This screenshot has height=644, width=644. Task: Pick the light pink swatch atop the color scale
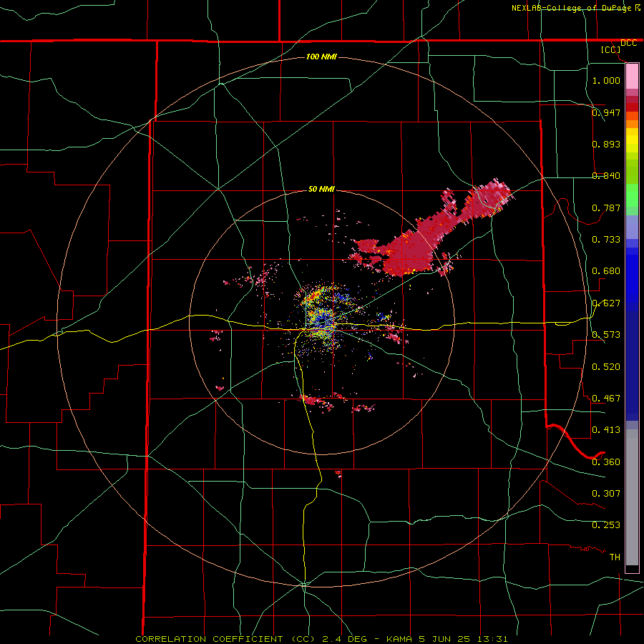[x=632, y=76]
